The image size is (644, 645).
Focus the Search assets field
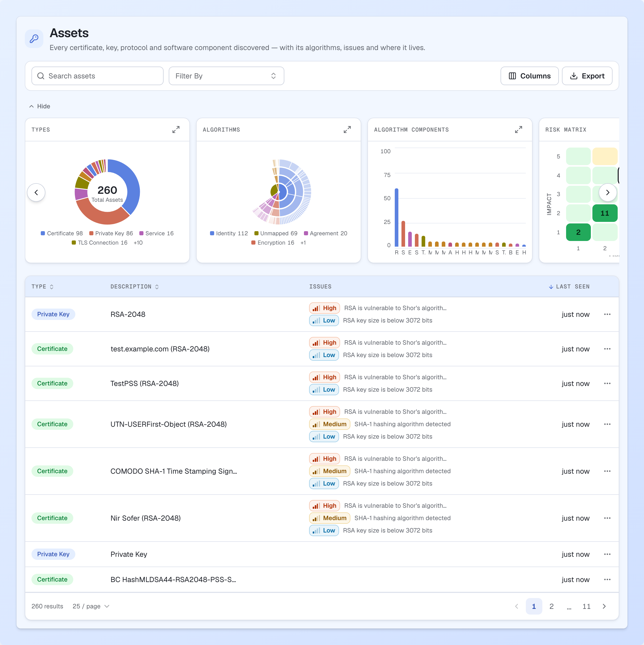[x=98, y=76]
